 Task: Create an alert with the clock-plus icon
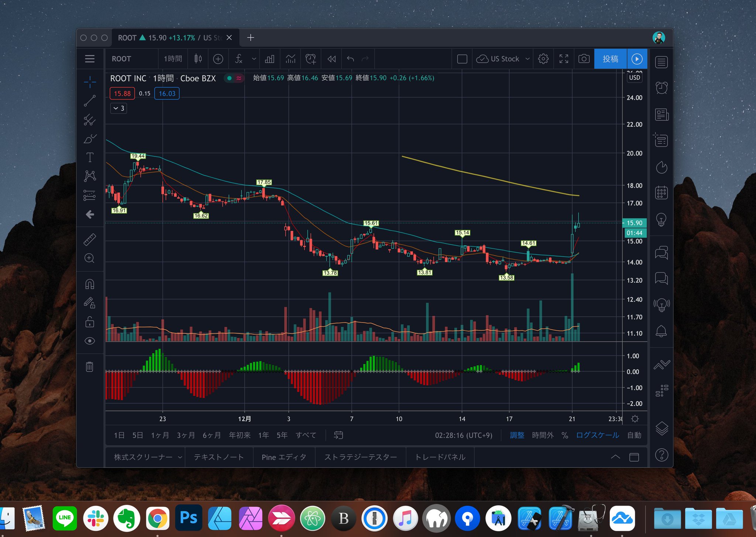tap(311, 59)
